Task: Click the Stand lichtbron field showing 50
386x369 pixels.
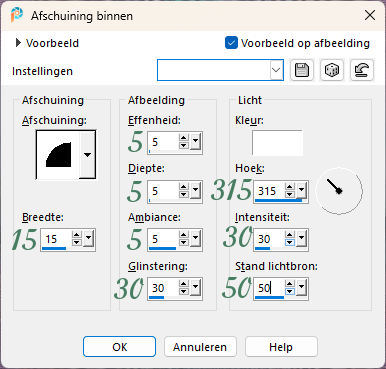Action: pos(269,288)
